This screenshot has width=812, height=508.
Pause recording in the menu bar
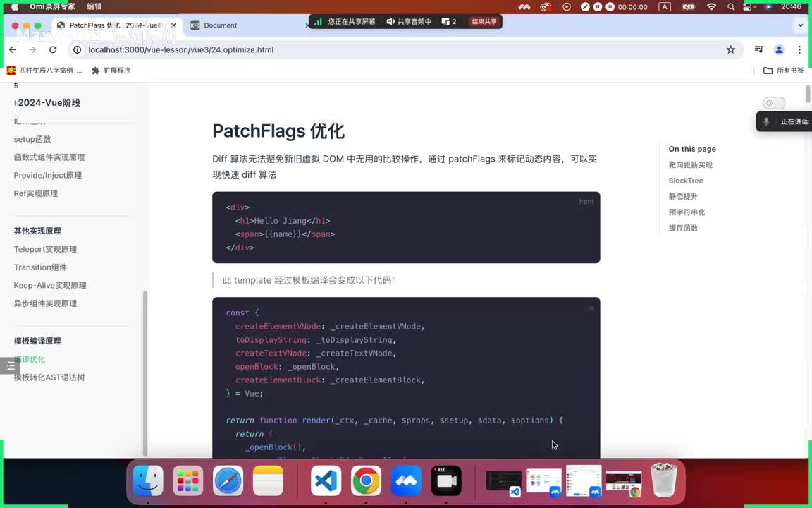point(598,7)
